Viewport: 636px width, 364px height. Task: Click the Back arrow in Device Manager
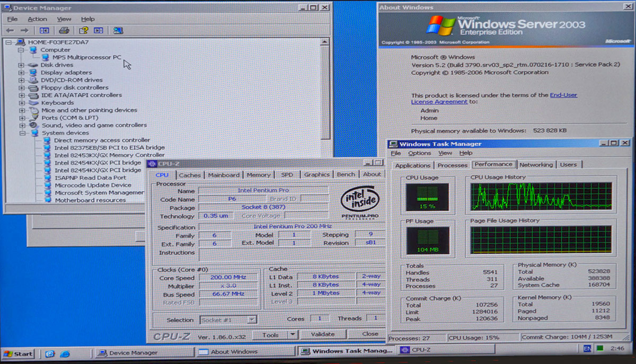point(10,31)
